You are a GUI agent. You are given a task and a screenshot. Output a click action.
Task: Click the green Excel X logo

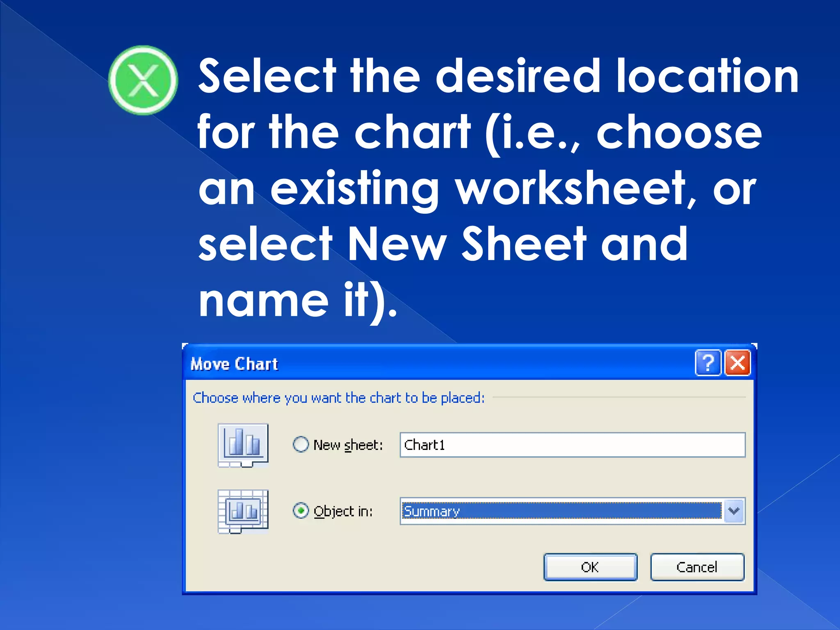click(143, 80)
